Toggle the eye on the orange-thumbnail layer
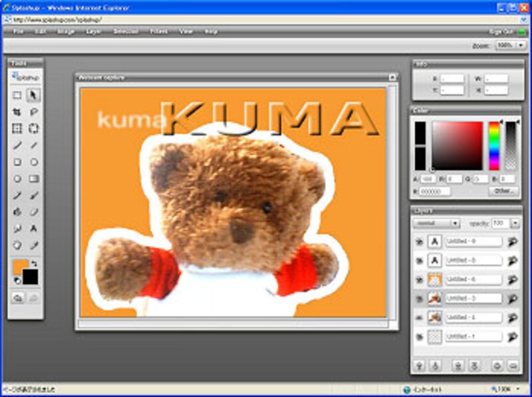This screenshot has width=532, height=397. click(x=419, y=280)
